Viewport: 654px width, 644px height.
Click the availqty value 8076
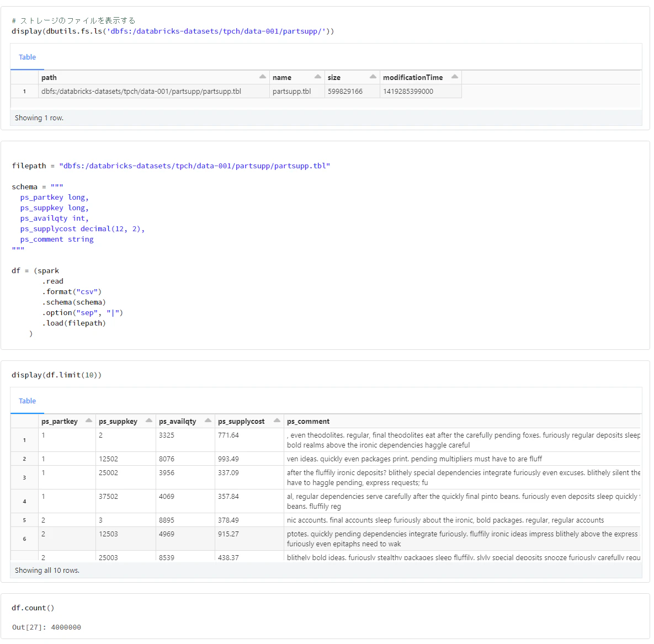tap(167, 459)
